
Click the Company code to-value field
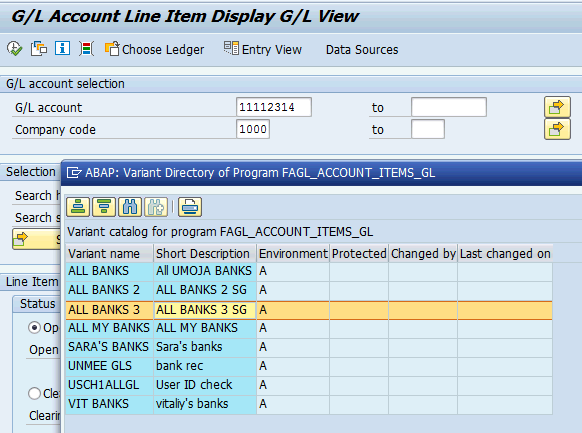428,129
